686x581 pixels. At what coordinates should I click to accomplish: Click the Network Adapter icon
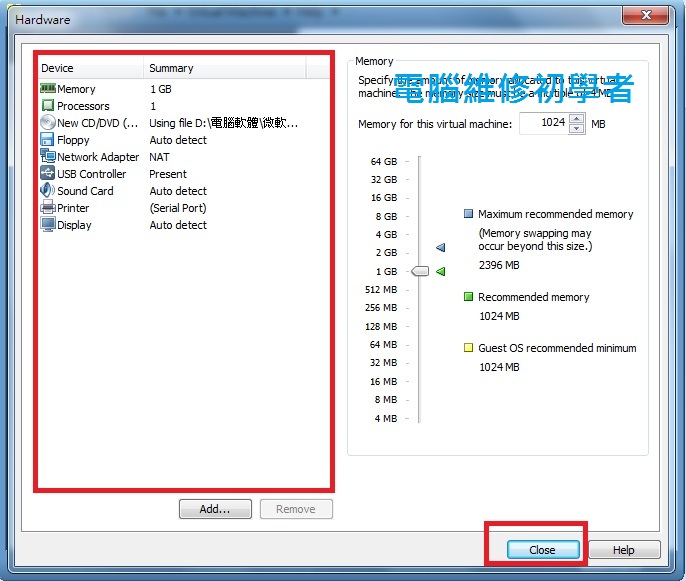[x=48, y=156]
